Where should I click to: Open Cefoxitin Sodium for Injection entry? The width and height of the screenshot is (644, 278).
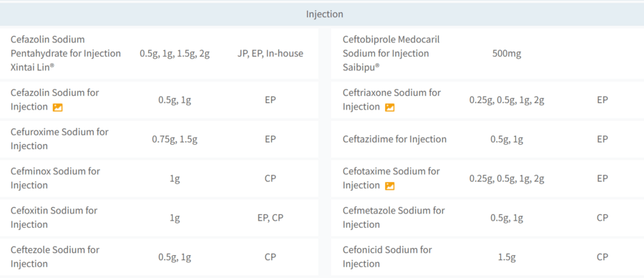pyautogui.click(x=54, y=217)
